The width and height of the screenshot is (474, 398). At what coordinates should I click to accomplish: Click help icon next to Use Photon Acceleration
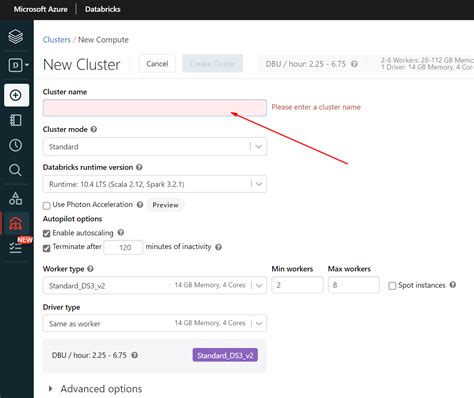(140, 205)
